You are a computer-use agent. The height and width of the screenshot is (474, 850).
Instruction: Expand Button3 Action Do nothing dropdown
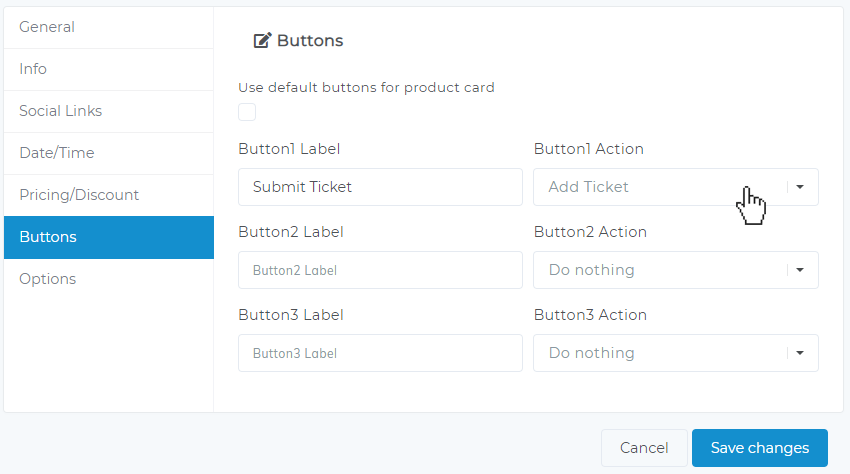(675, 353)
